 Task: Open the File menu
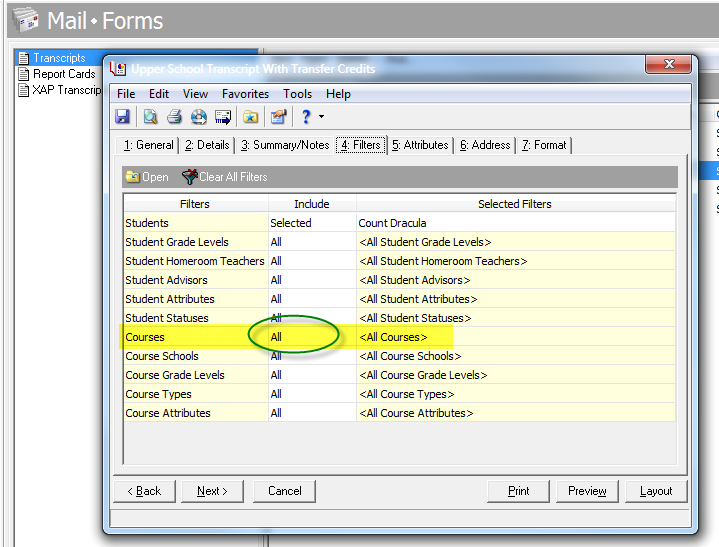[x=126, y=94]
